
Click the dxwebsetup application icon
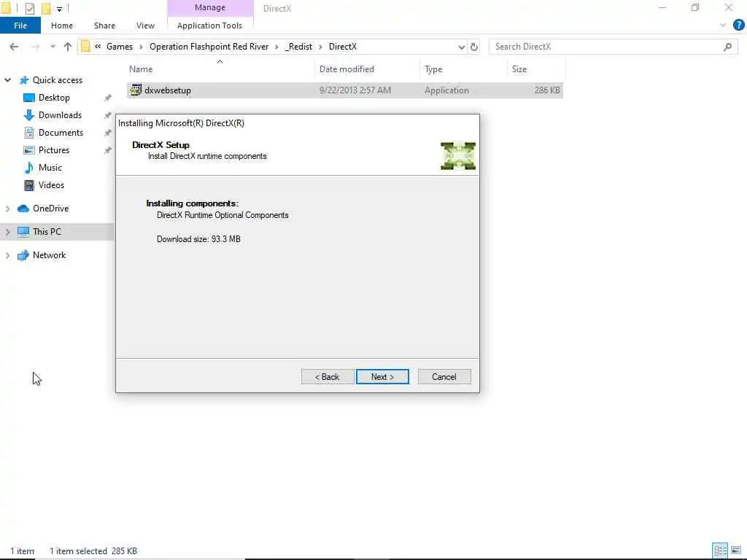click(136, 90)
